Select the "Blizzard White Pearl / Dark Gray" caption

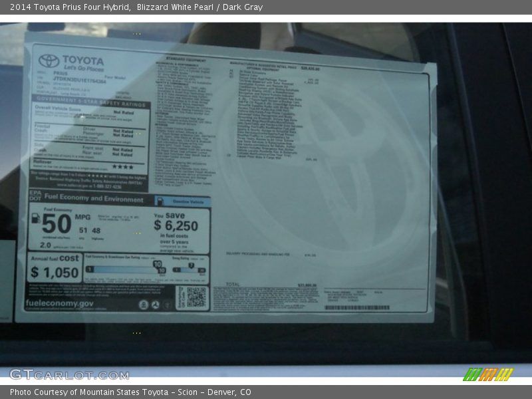[x=200, y=7]
